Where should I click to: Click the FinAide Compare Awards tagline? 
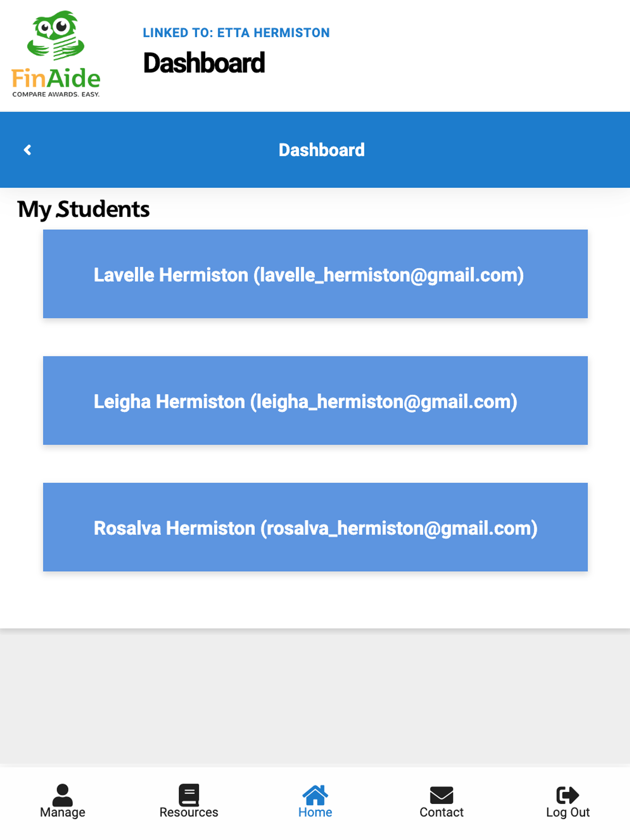[x=56, y=94]
